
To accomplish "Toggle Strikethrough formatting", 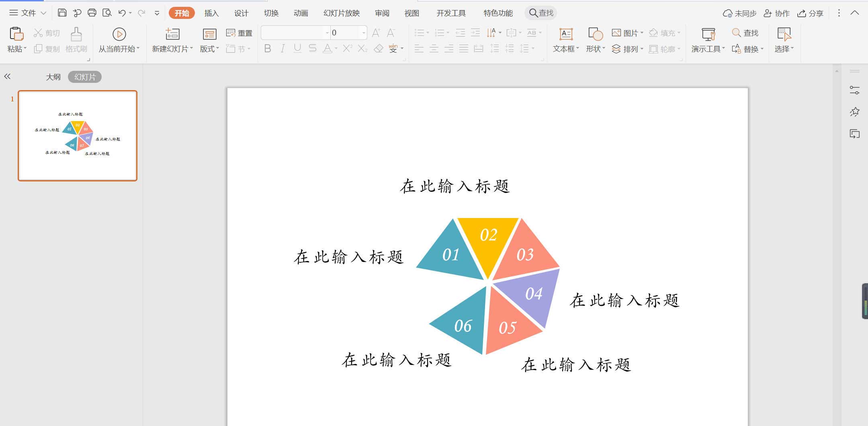I will tap(312, 49).
